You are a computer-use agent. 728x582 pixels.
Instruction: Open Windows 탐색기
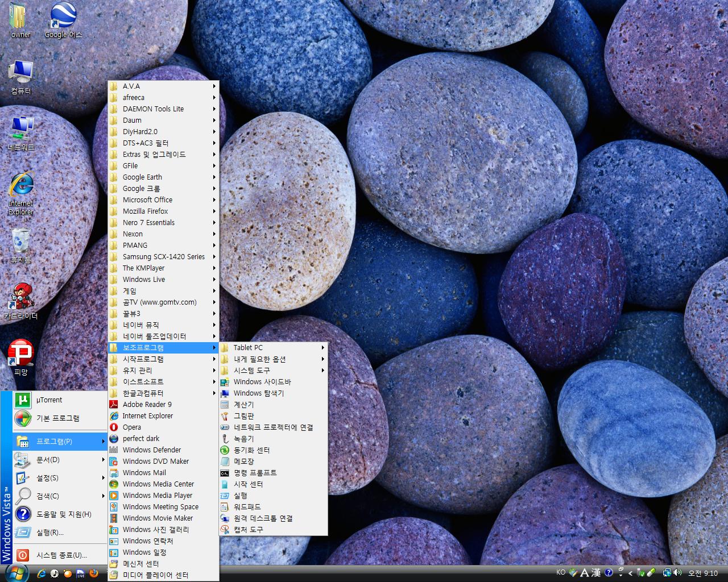274,393
